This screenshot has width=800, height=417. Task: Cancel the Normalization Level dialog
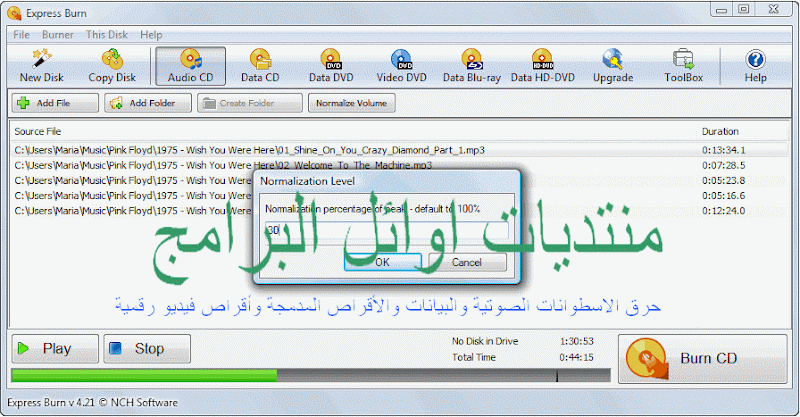coord(467,262)
